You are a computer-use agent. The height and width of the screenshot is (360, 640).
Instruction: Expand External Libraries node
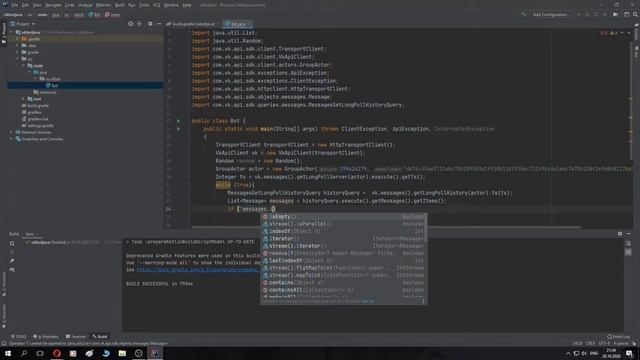point(12,132)
